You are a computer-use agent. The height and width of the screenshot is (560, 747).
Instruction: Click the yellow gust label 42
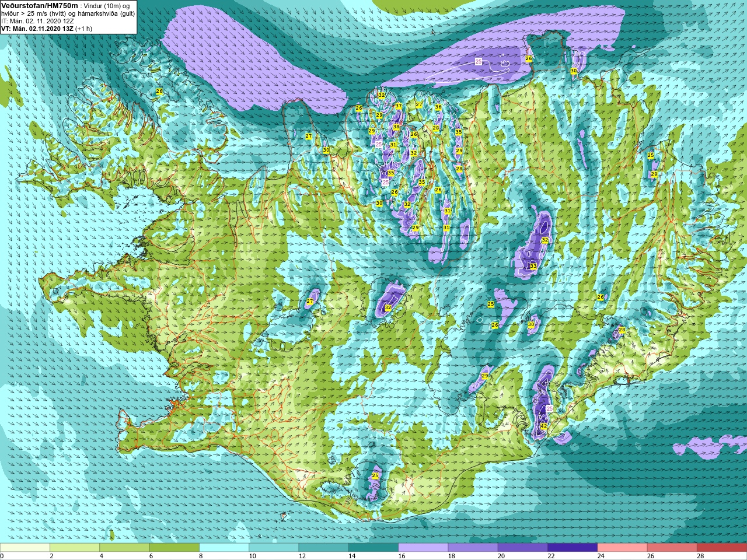[544, 426]
